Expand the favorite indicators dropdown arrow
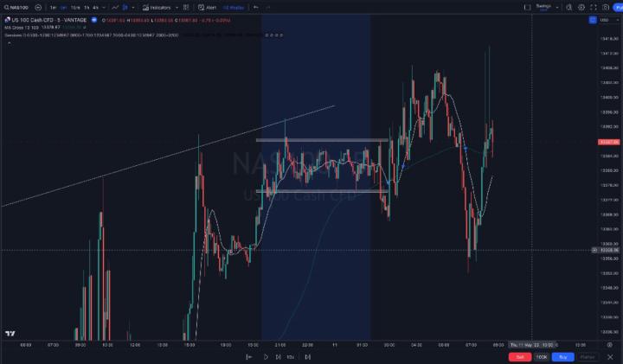 pos(177,7)
